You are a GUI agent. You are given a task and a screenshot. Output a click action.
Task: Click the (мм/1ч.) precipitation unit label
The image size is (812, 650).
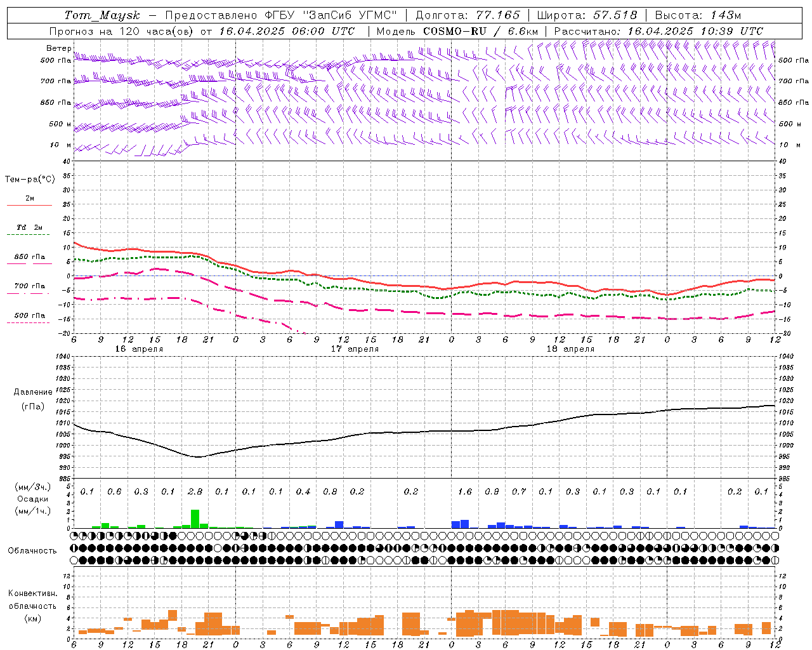point(33,511)
